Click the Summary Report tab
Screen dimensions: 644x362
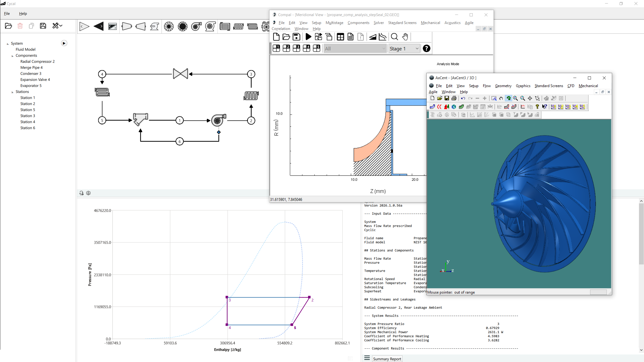tap(387, 359)
